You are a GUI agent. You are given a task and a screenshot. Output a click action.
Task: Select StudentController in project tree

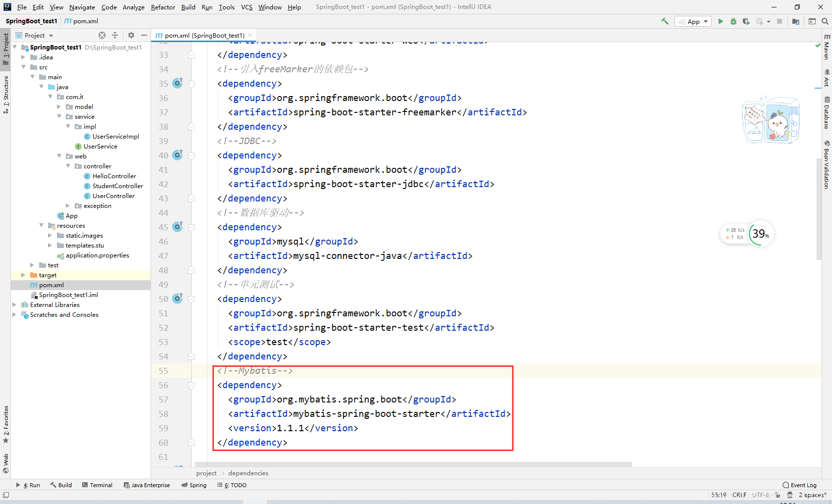coord(117,186)
